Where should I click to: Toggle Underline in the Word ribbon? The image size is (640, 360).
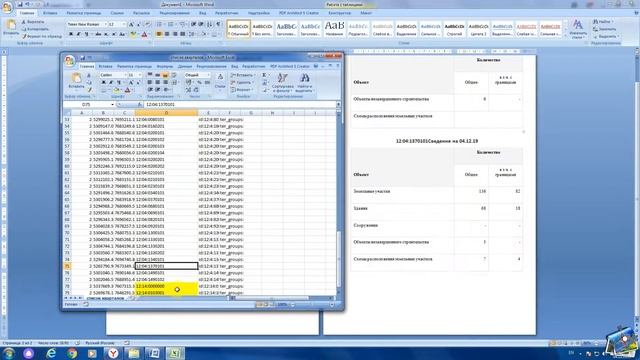tap(86, 34)
